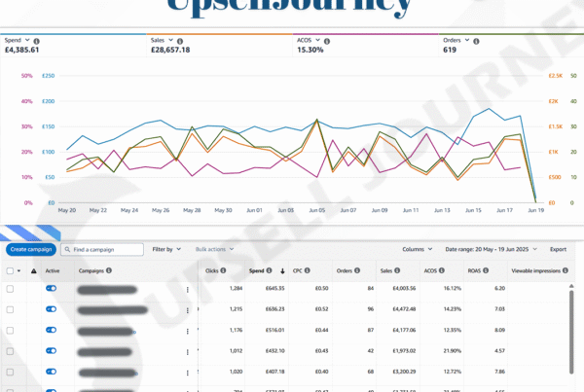Viewport: 584px width, 392px height.
Task: Click the 8.09 ROAS cell
Action: pyautogui.click(x=499, y=330)
